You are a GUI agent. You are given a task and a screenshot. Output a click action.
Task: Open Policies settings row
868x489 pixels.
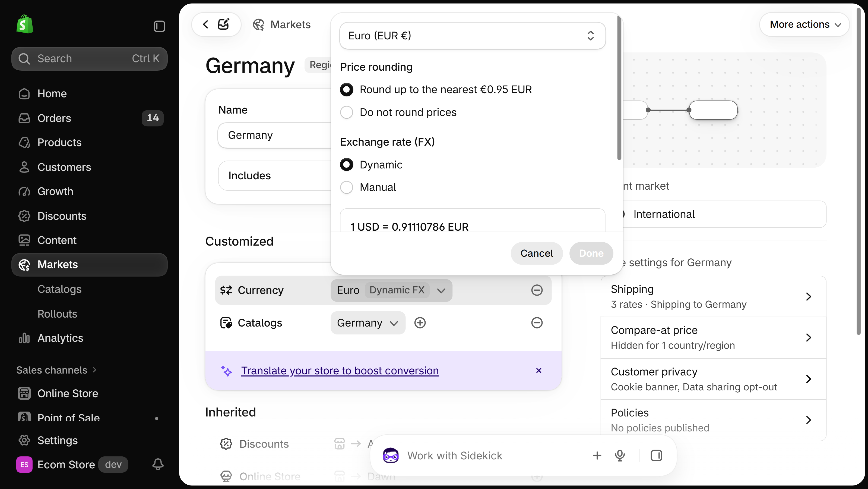713,420
